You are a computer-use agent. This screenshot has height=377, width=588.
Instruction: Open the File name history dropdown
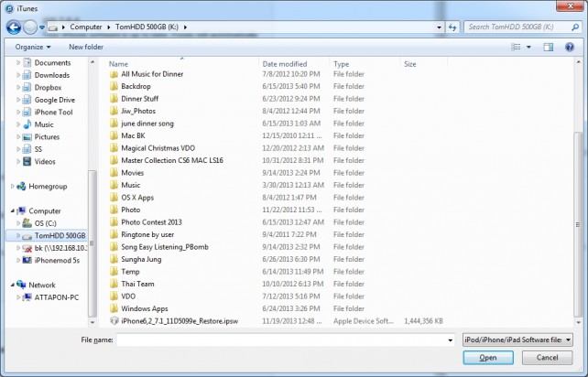point(450,340)
